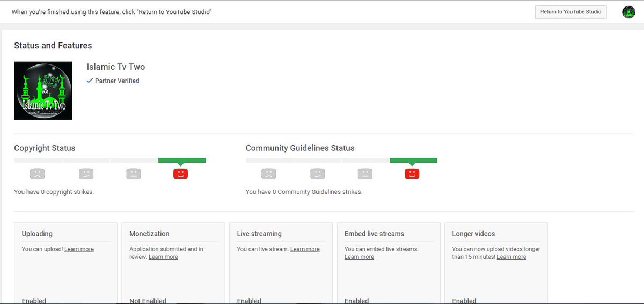Click the Return to YouTube Studio button
644x304 pixels.
pos(570,12)
